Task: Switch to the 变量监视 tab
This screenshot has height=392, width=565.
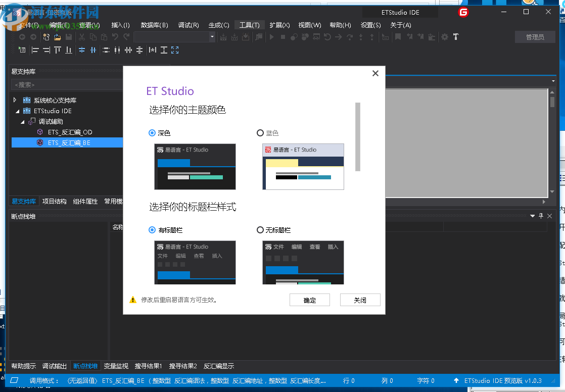Action: point(116,366)
